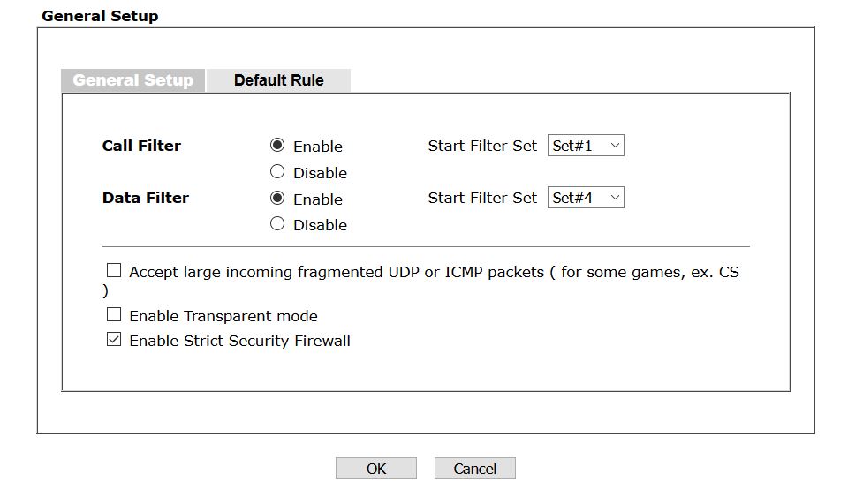The height and width of the screenshot is (504, 863).
Task: Select the General Setup tab
Action: pyautogui.click(x=133, y=80)
